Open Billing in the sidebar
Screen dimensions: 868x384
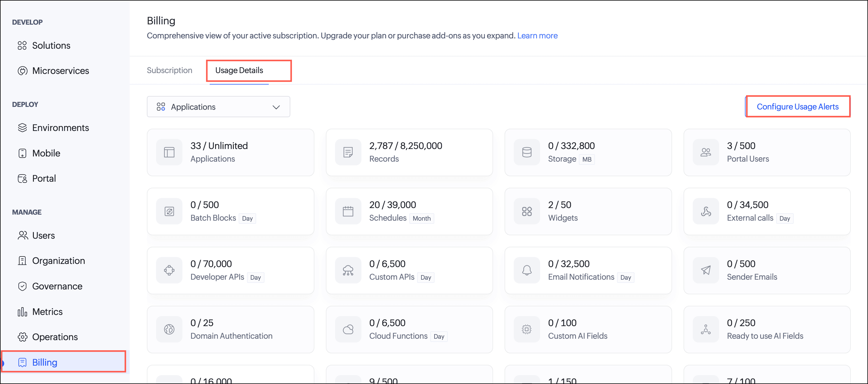pos(44,362)
